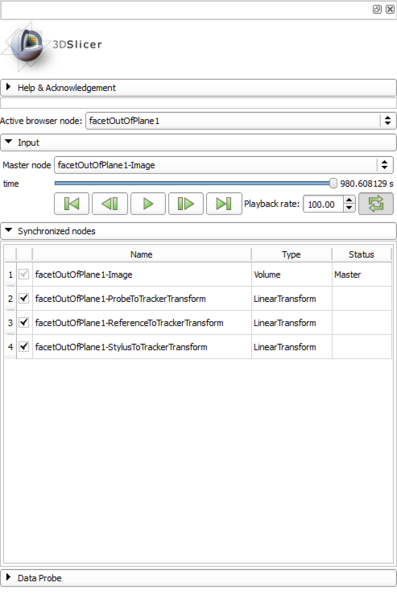Click LinearTransform type in row 4
397x599 pixels.
point(292,347)
